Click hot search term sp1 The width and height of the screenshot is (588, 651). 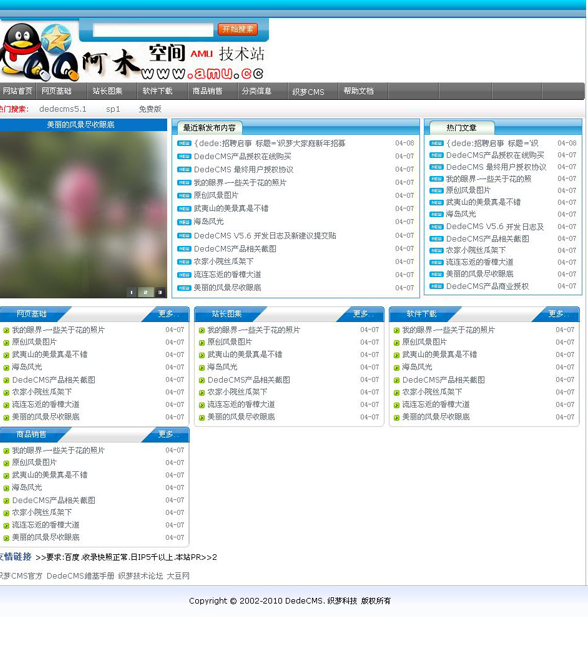[x=113, y=109]
